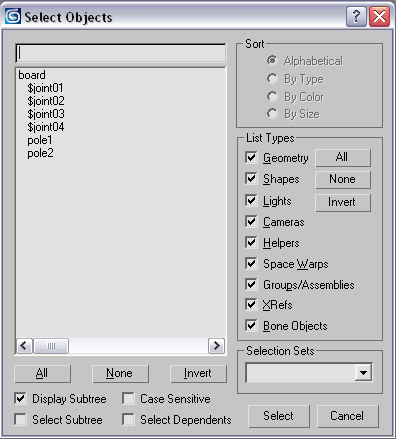This screenshot has height=439, width=396.
Task: Select the By Type sort option
Action: click(x=272, y=79)
